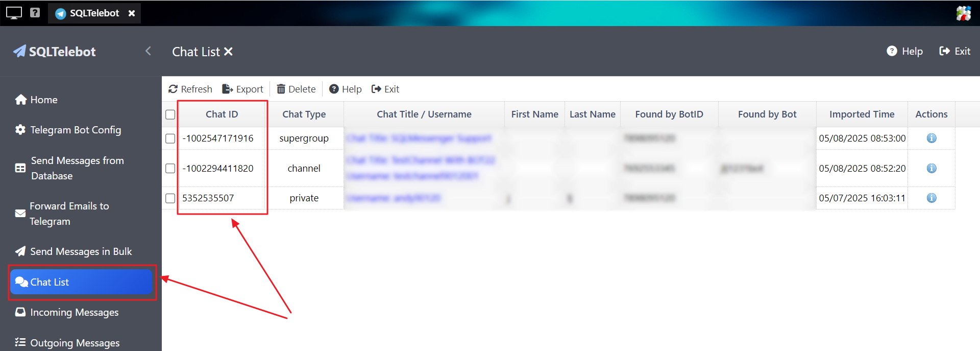Click the toolbar Help button
Screen dimensions: 980x351
346,89
